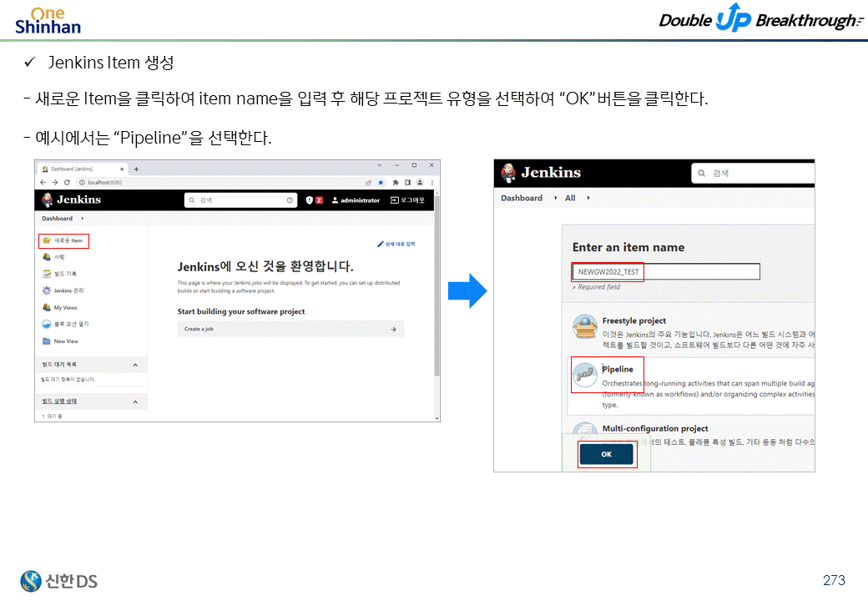The height and width of the screenshot is (601, 868).
Task: Click the Jenkins logo in the dashboard header
Action: click(72, 199)
